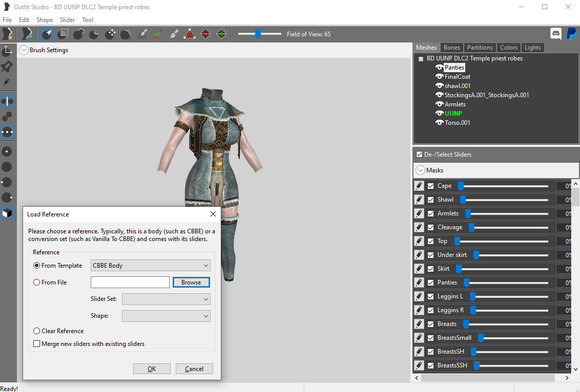Collapse the BD UUNP DLC2 tree node

pos(421,58)
